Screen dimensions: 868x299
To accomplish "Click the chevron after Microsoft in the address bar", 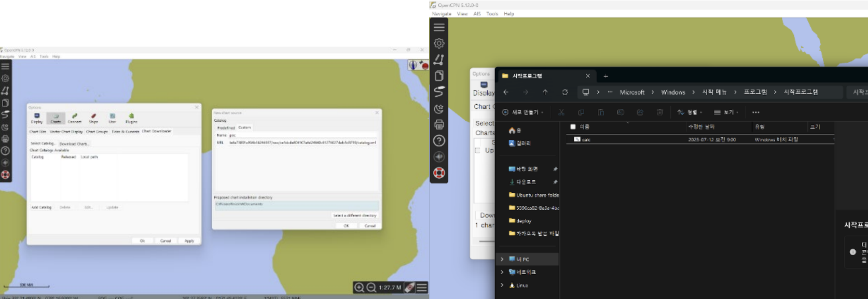I will pos(653,92).
